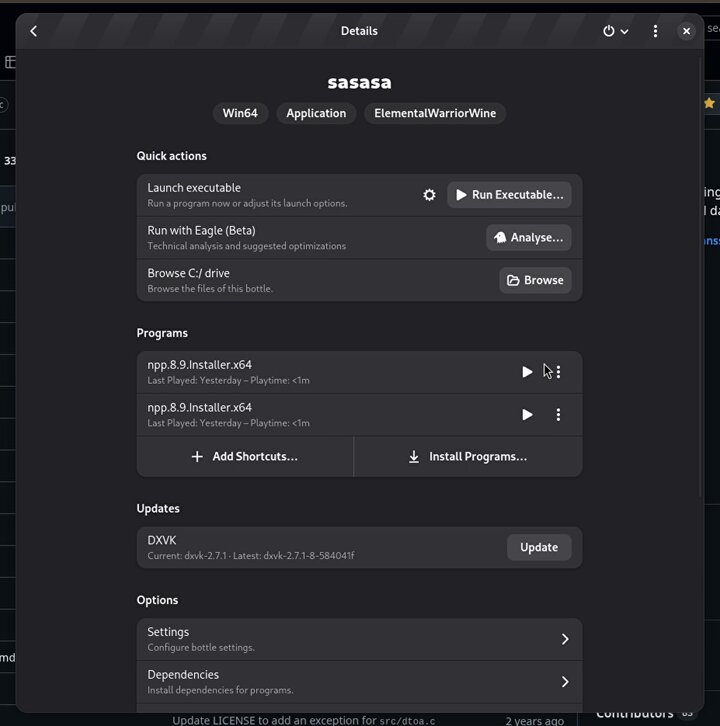
Task: Click the Browse C:/ drive row text
Action: coord(188,273)
